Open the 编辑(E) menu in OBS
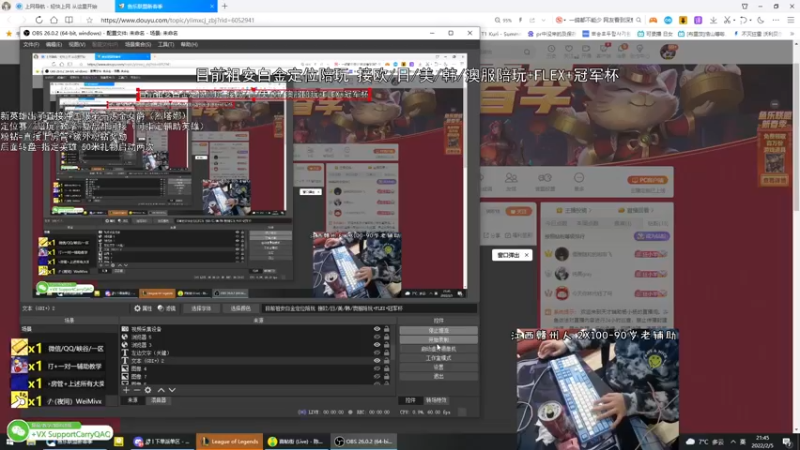The height and width of the screenshot is (450, 800). 54,44
